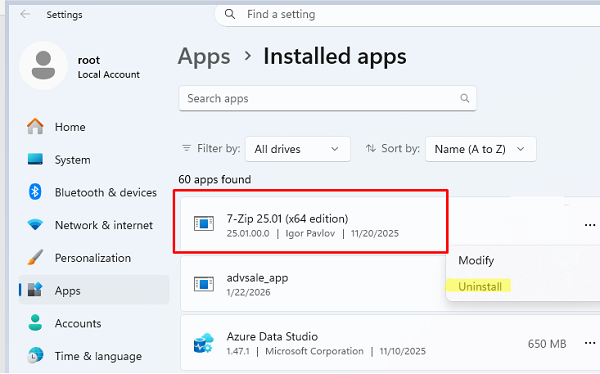This screenshot has height=374, width=600.
Task: Choose Uninstall from the context menu
Action: 480,286
